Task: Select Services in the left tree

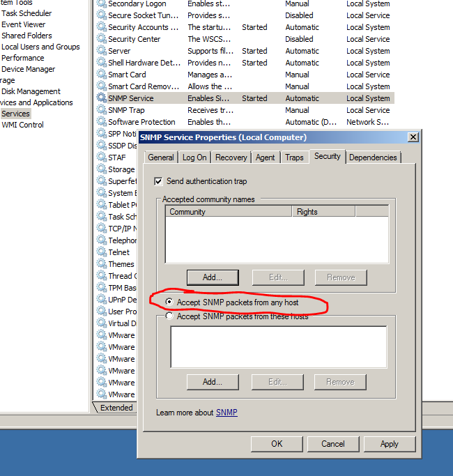Action: (x=15, y=114)
